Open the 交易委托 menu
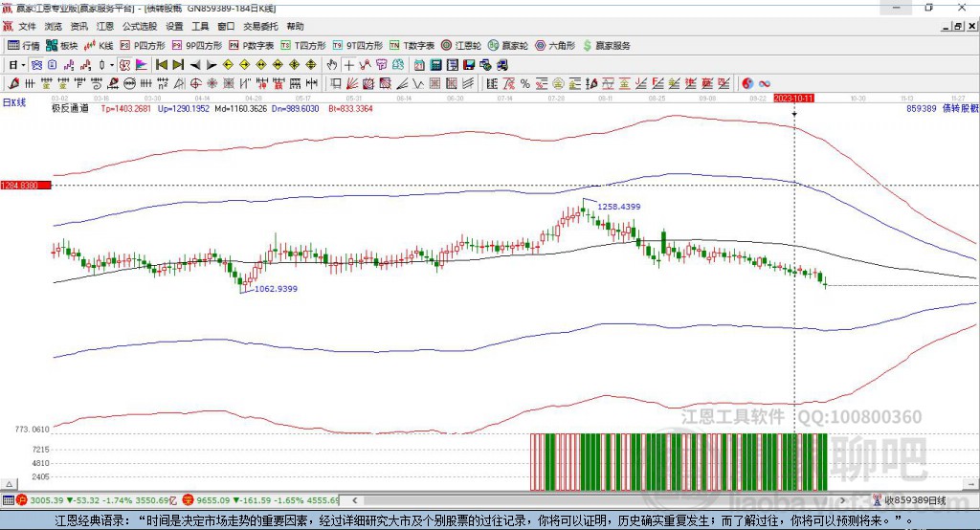The image size is (980, 530). (260, 26)
